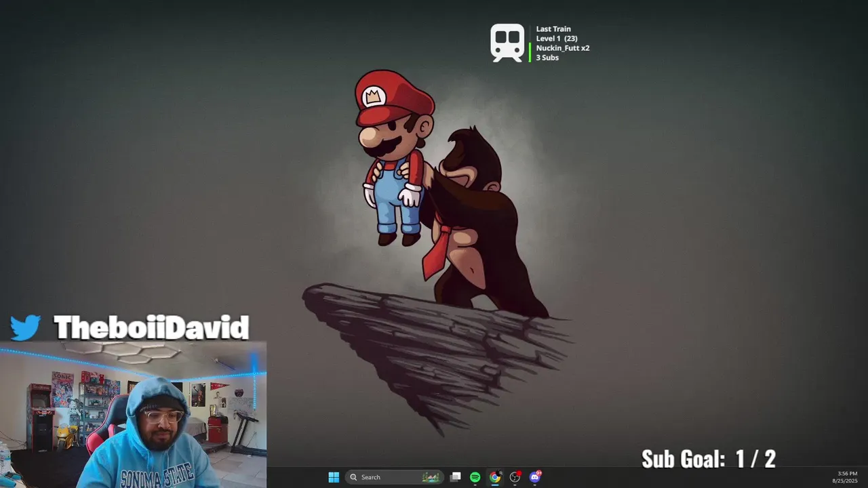The image size is (868, 488).
Task: Click the Twitter bird icon
Action: 26,328
